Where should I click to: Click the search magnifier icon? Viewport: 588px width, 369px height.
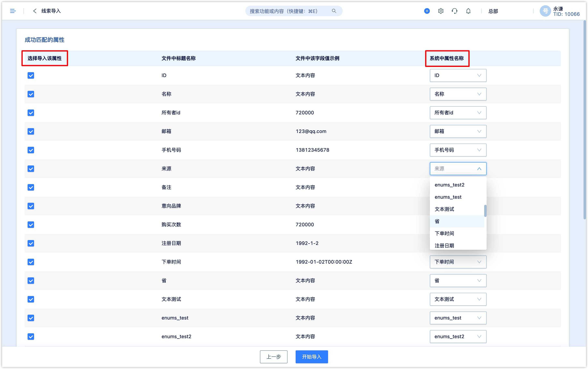334,11
